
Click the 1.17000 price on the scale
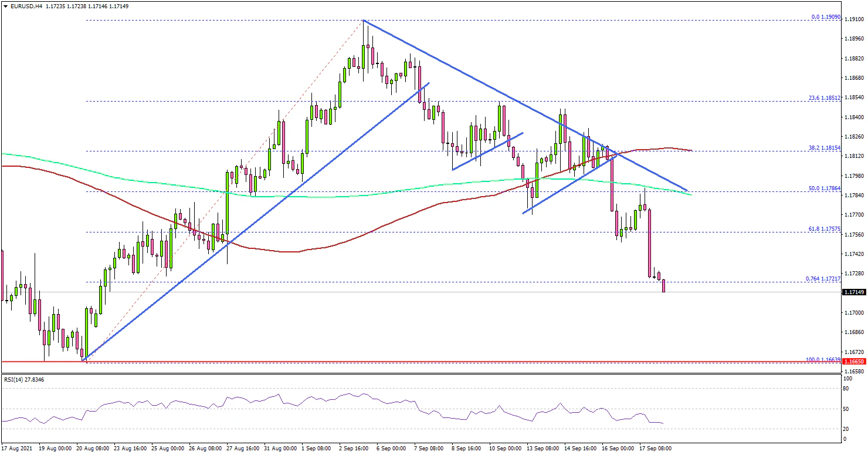pos(853,313)
